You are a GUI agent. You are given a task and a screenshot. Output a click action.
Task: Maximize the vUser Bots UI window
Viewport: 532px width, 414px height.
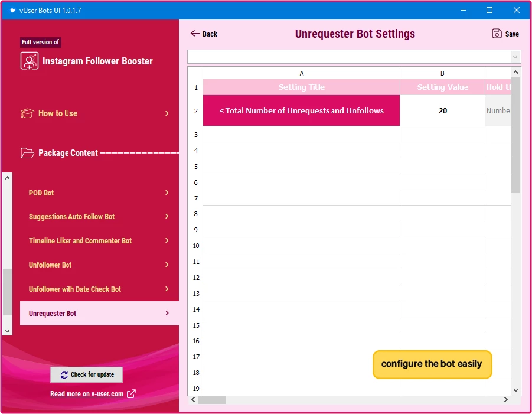point(489,10)
